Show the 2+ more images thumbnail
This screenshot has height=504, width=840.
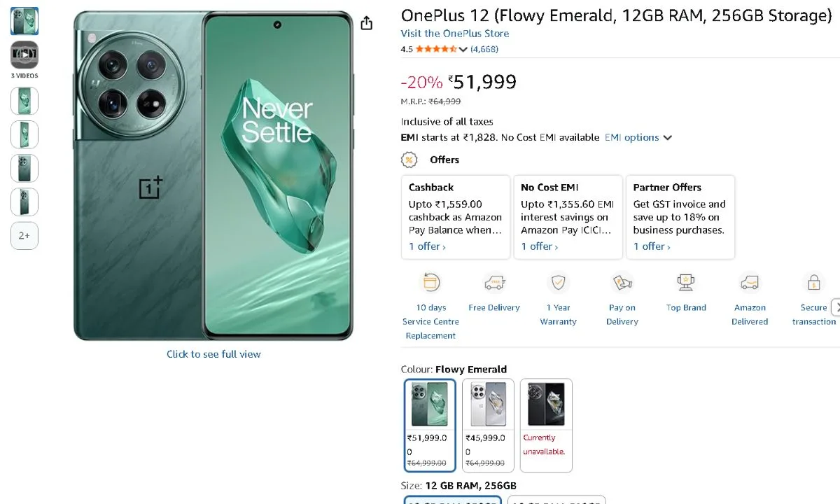[x=24, y=236]
